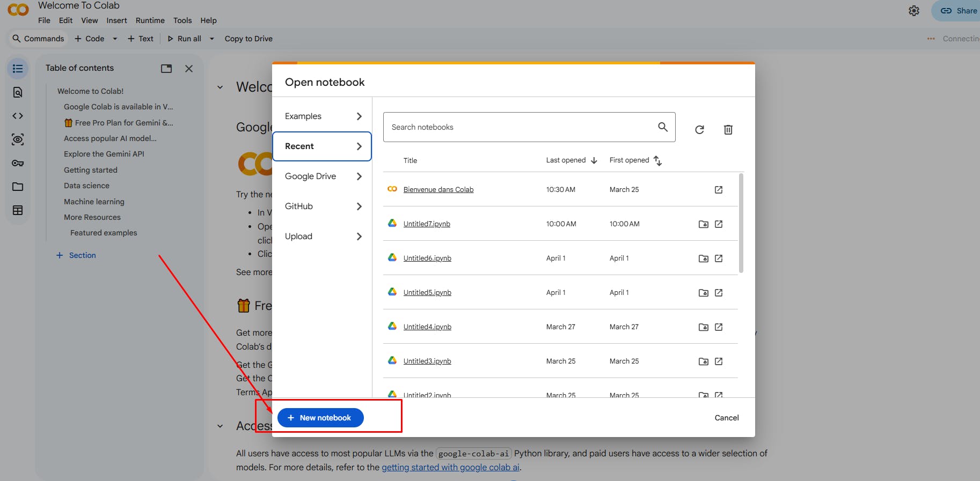The image size is (980, 481).
Task: Open the Tools menu
Action: 182,20
